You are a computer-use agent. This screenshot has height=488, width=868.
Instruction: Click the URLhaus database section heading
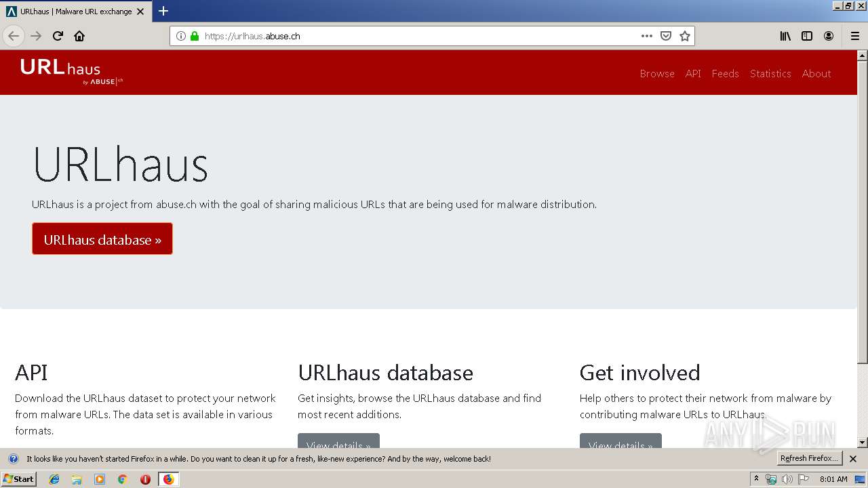[x=385, y=372]
